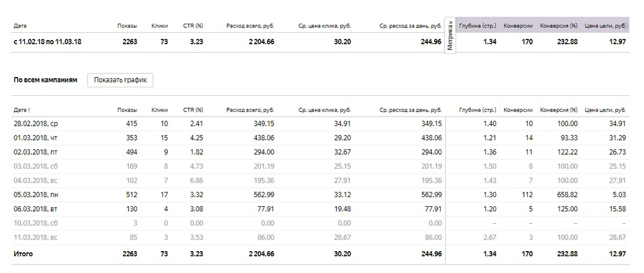This screenshot has width=644, height=273.
Task: Click the По всем кампаниям heading
Action: click(45, 80)
